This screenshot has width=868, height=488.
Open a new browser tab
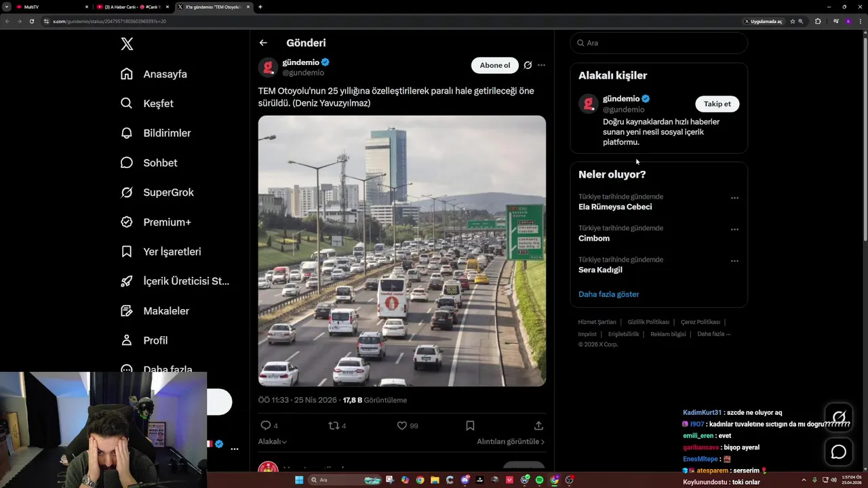260,7
